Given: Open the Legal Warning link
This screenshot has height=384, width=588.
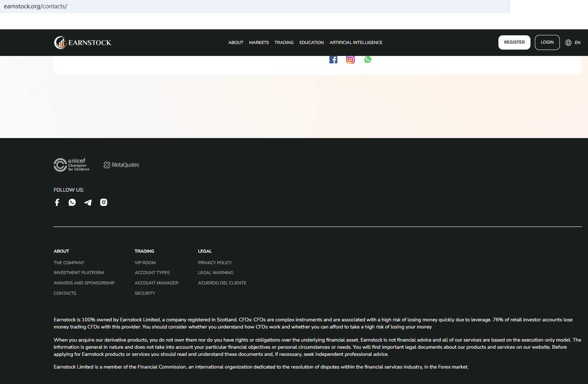Looking at the screenshot, I should click(x=216, y=273).
